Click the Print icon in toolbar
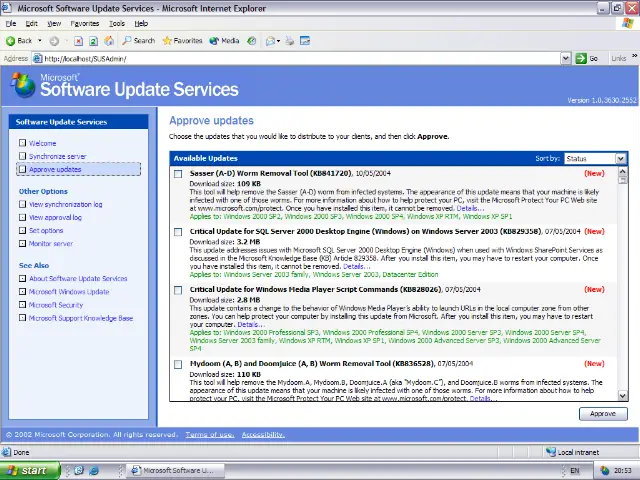640x480 pixels. (x=289, y=41)
